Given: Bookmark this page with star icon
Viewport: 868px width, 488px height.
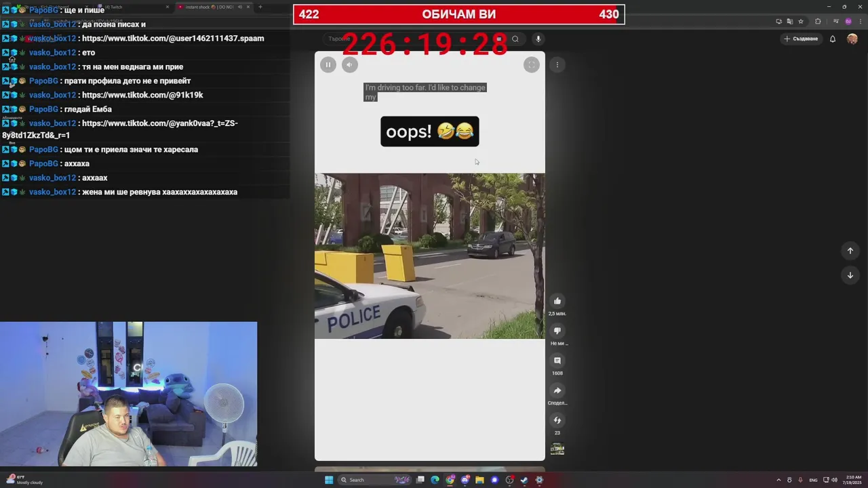Looking at the screenshot, I should click(x=801, y=22).
